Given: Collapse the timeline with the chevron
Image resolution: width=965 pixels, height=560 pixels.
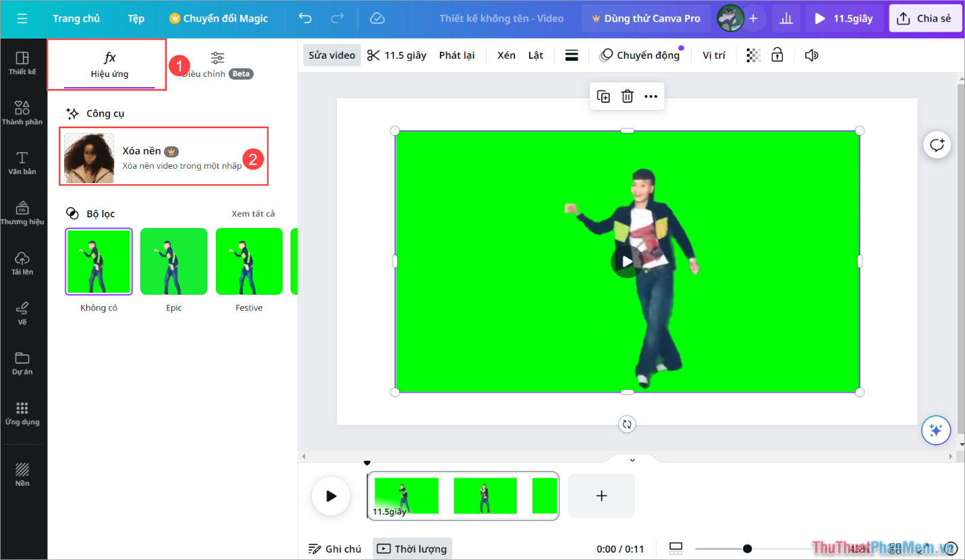Looking at the screenshot, I should (x=632, y=459).
